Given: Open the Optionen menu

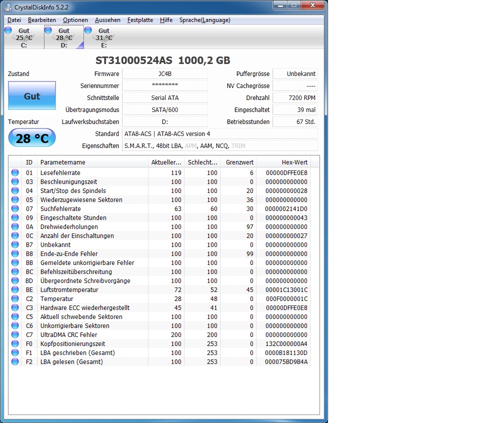Looking at the screenshot, I should (75, 20).
